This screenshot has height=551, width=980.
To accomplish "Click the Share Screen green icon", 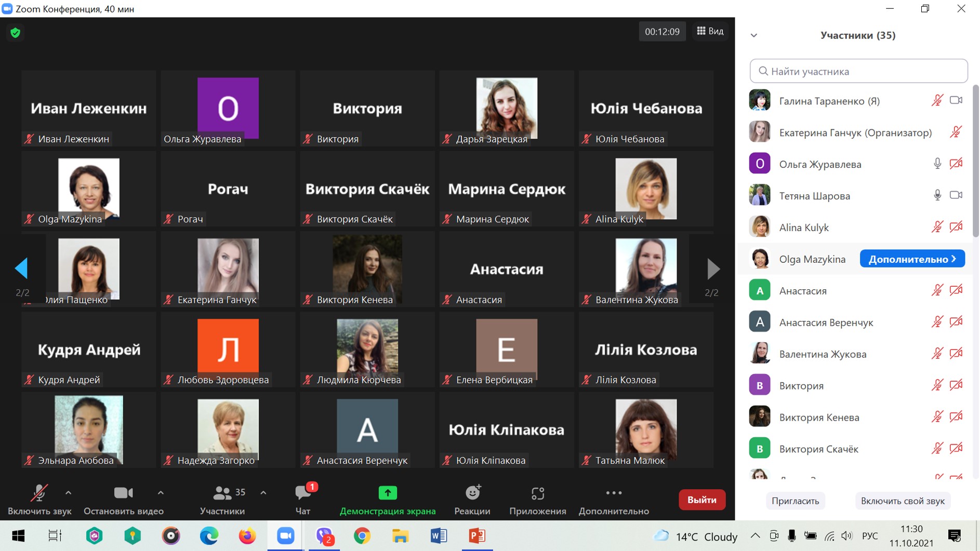I will 387,493.
